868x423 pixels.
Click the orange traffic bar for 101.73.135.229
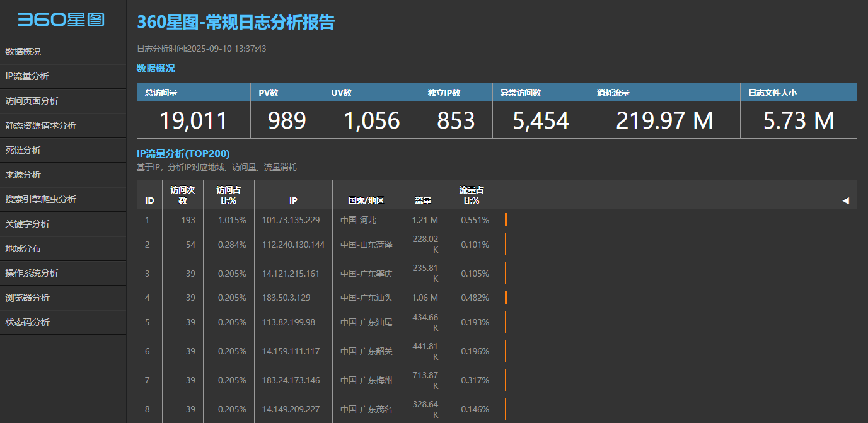(x=506, y=219)
